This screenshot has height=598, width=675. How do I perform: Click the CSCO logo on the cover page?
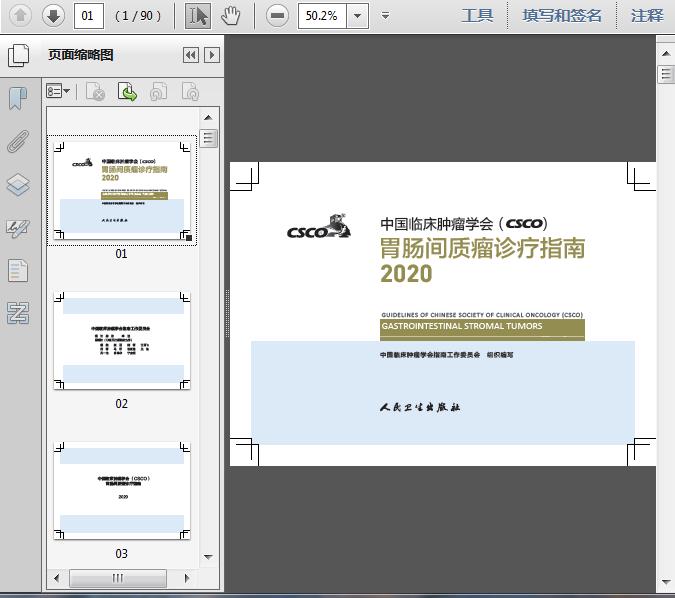click(319, 226)
